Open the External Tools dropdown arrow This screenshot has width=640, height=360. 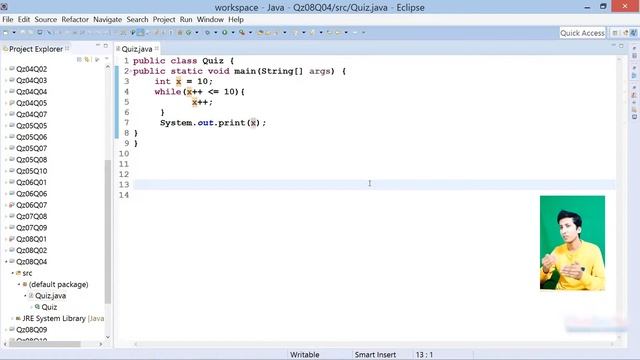click(250, 33)
